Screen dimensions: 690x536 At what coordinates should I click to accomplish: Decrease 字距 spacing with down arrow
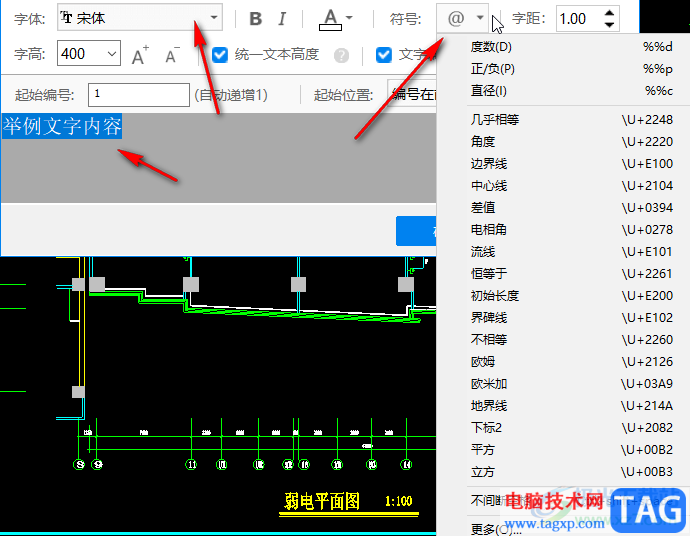(x=609, y=24)
